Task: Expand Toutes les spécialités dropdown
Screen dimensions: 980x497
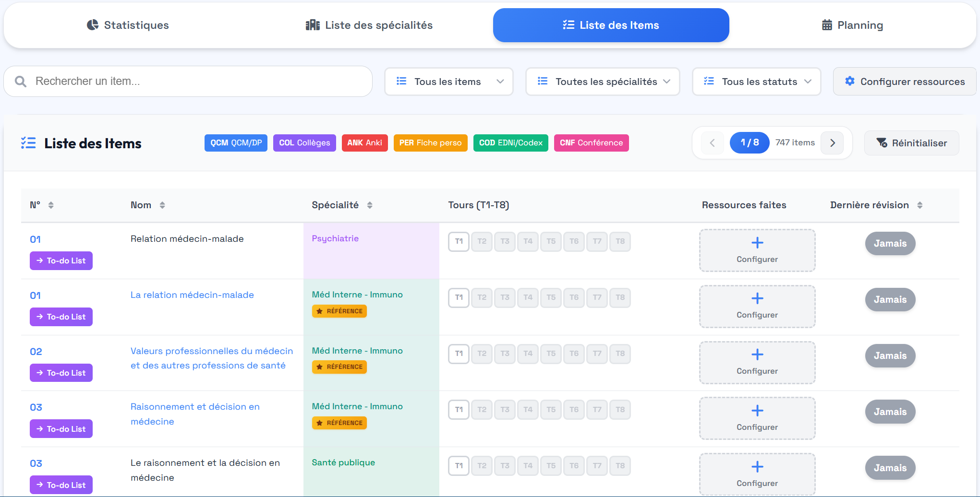Action: (603, 82)
